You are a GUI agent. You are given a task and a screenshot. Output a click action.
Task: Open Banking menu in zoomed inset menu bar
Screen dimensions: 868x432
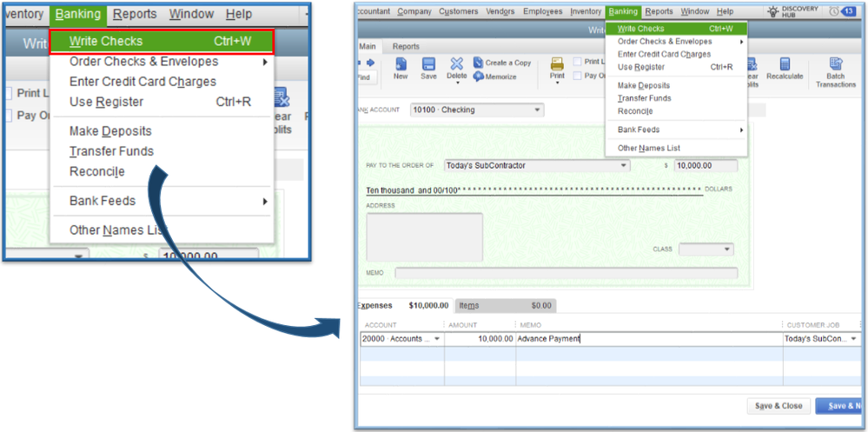pyautogui.click(x=78, y=14)
